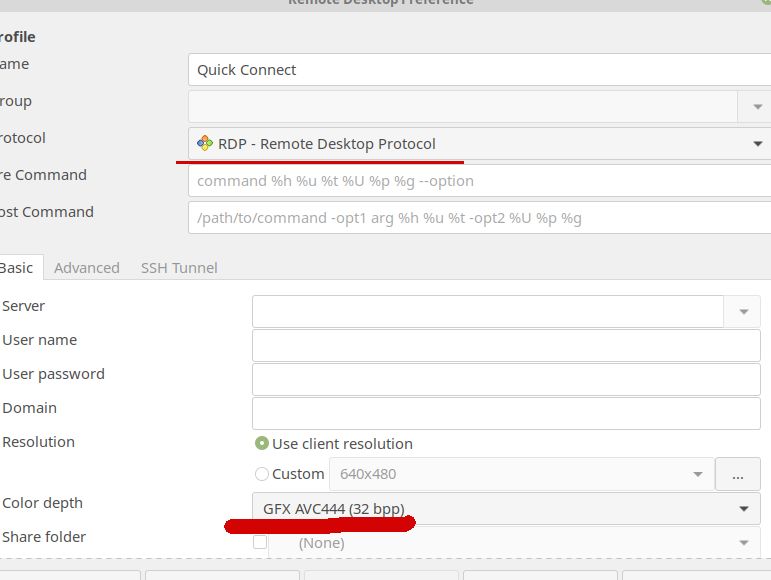
Task: Expand the Group combo box arrow
Action: (x=757, y=107)
